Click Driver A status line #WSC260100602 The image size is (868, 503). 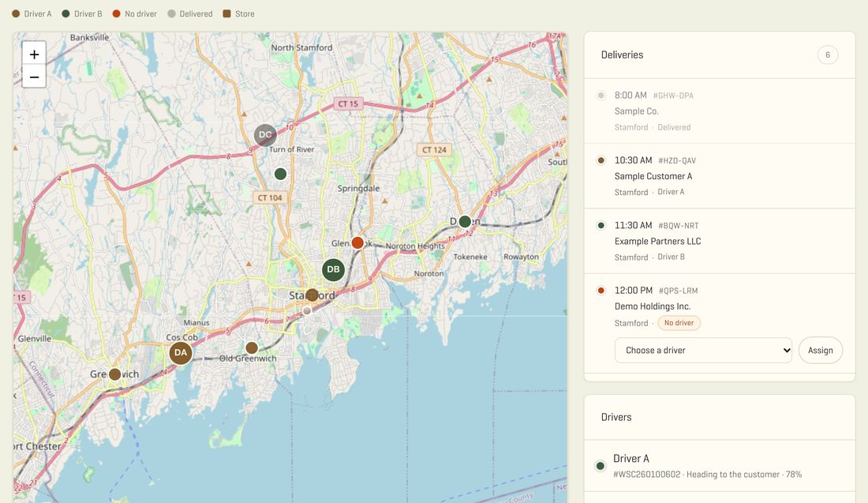(708, 475)
